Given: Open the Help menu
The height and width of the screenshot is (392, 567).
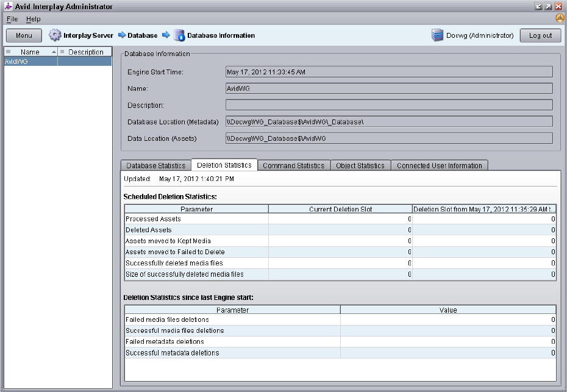Looking at the screenshot, I should click(x=33, y=19).
